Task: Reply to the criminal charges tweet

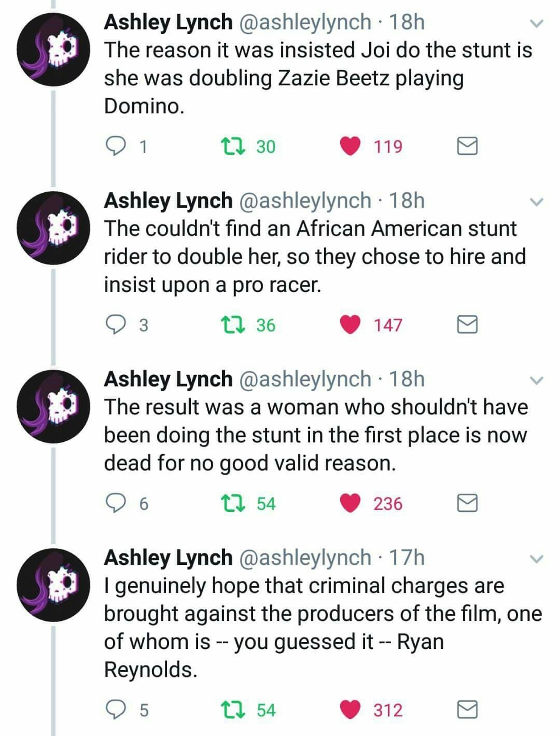Action: click(x=115, y=710)
